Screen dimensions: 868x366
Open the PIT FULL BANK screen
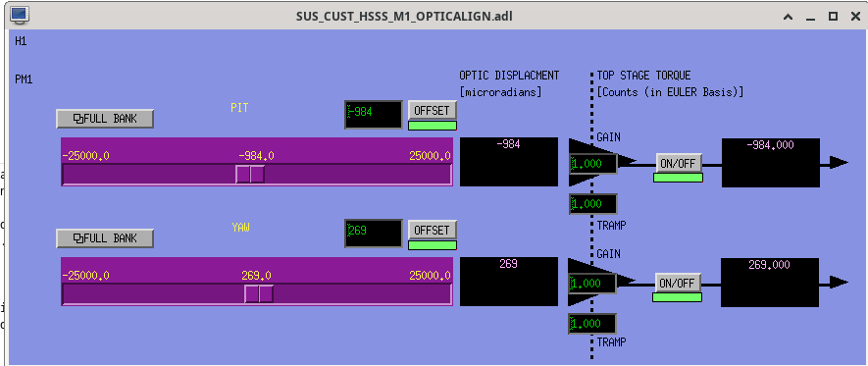point(105,119)
